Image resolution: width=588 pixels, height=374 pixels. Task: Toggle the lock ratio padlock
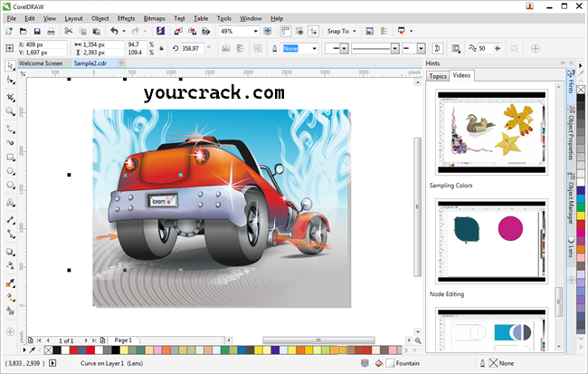pos(162,48)
